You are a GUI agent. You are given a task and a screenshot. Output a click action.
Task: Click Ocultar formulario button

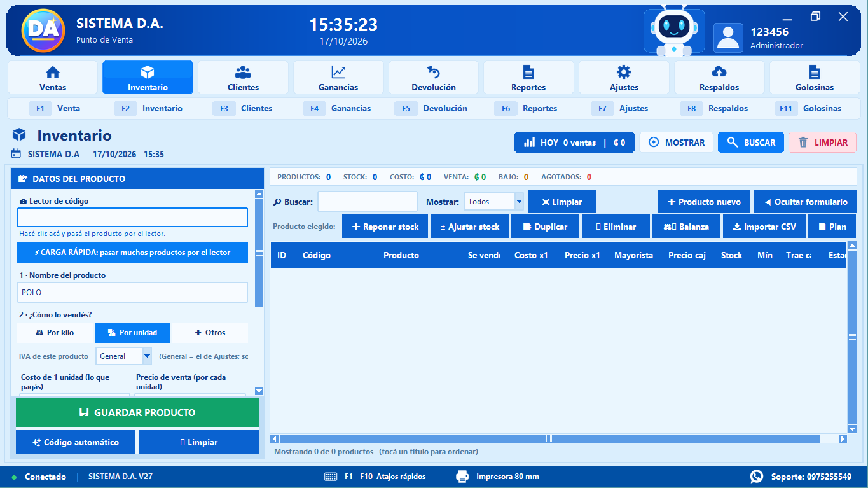click(806, 202)
